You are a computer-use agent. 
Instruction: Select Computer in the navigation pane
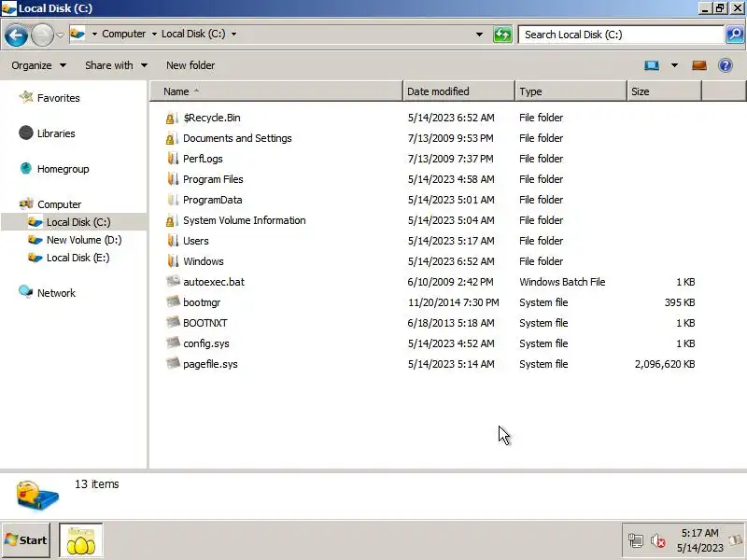tap(59, 204)
